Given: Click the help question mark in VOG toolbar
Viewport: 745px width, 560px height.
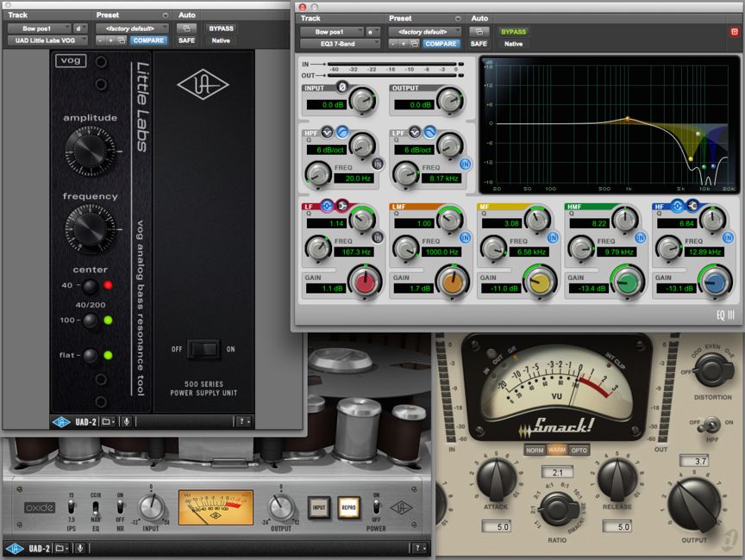Looking at the screenshot, I should [243, 421].
